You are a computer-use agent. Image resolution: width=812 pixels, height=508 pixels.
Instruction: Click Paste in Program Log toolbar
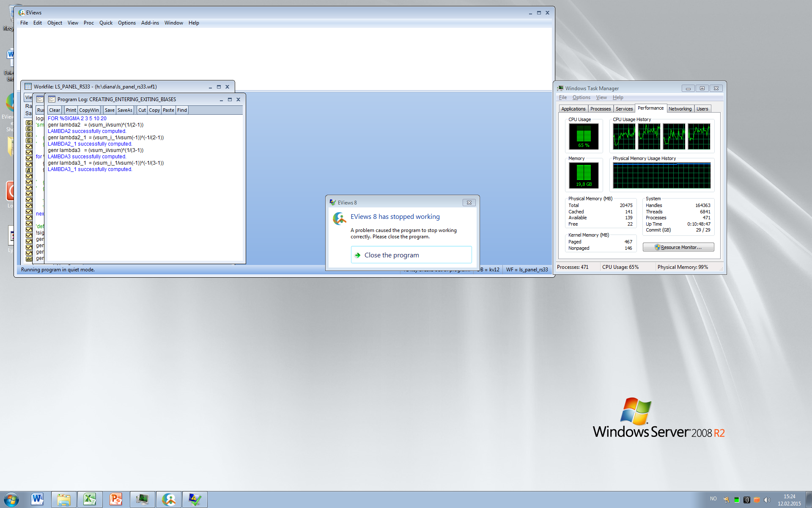[168, 110]
